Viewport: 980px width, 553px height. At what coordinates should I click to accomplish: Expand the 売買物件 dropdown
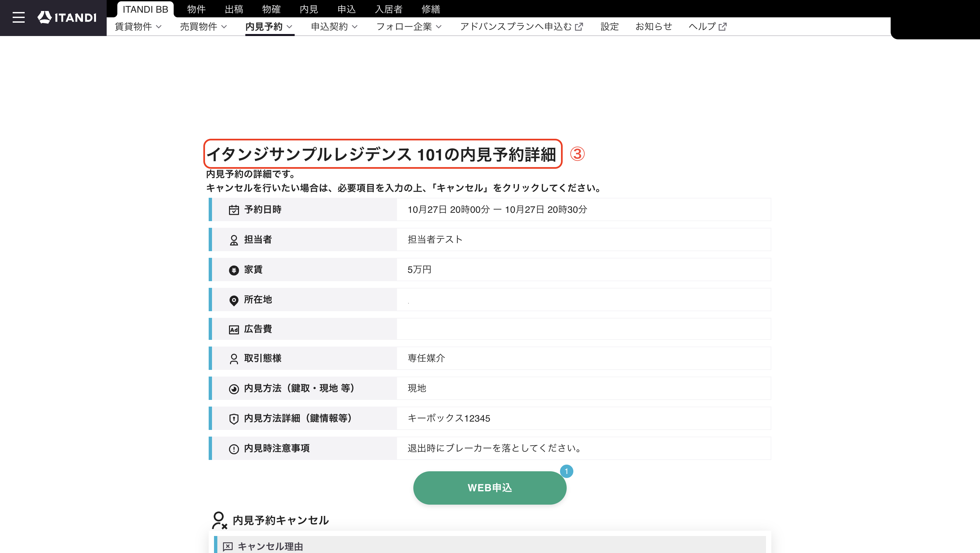[x=204, y=27]
